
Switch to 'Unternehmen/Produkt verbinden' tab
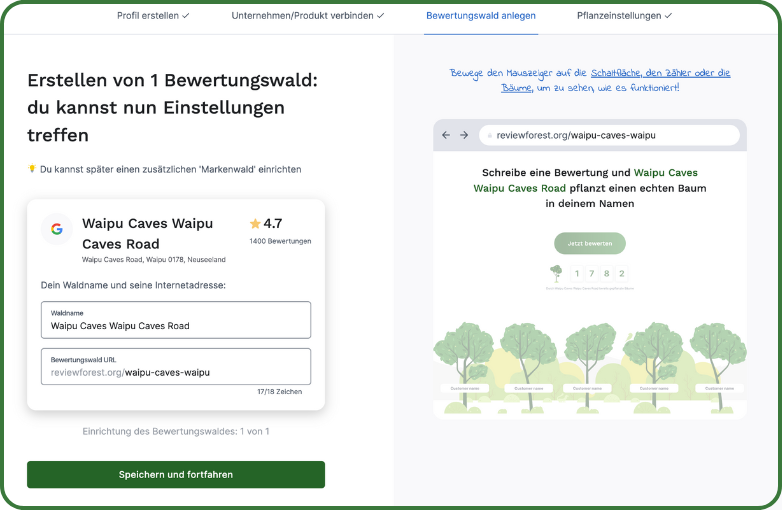pyautogui.click(x=307, y=16)
